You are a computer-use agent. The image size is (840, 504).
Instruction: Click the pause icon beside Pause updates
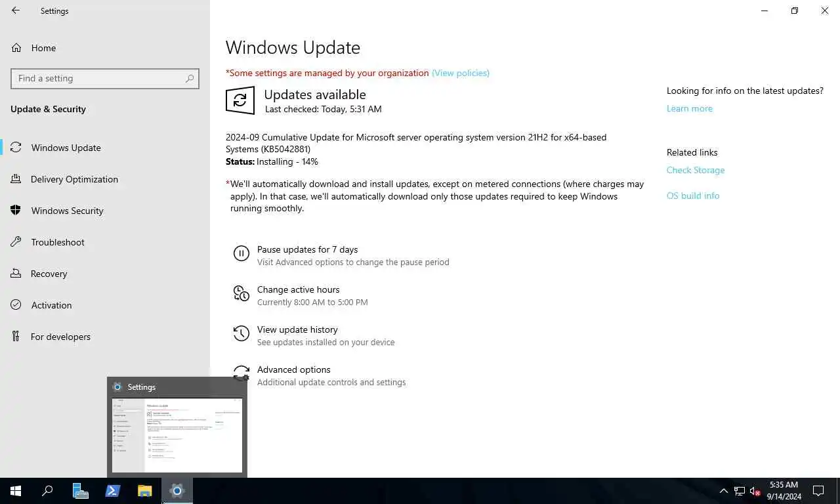(x=241, y=253)
